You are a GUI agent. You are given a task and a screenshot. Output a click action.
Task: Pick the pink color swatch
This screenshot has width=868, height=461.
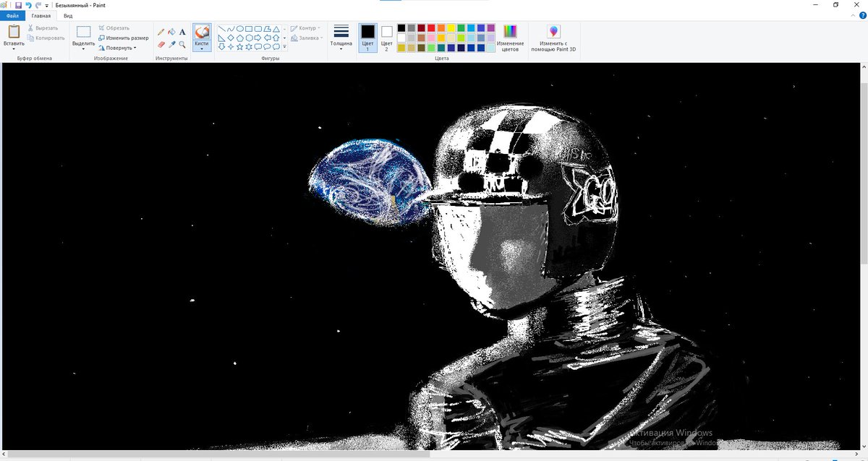point(431,38)
